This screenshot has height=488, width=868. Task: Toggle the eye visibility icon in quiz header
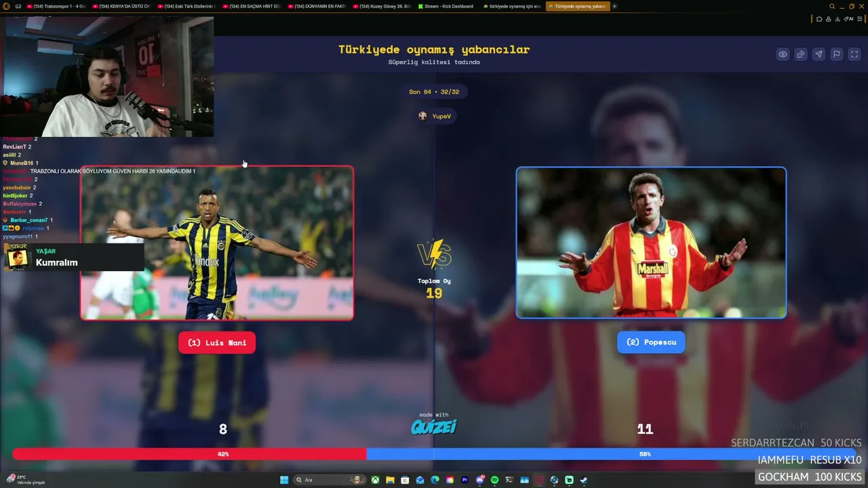click(x=783, y=54)
